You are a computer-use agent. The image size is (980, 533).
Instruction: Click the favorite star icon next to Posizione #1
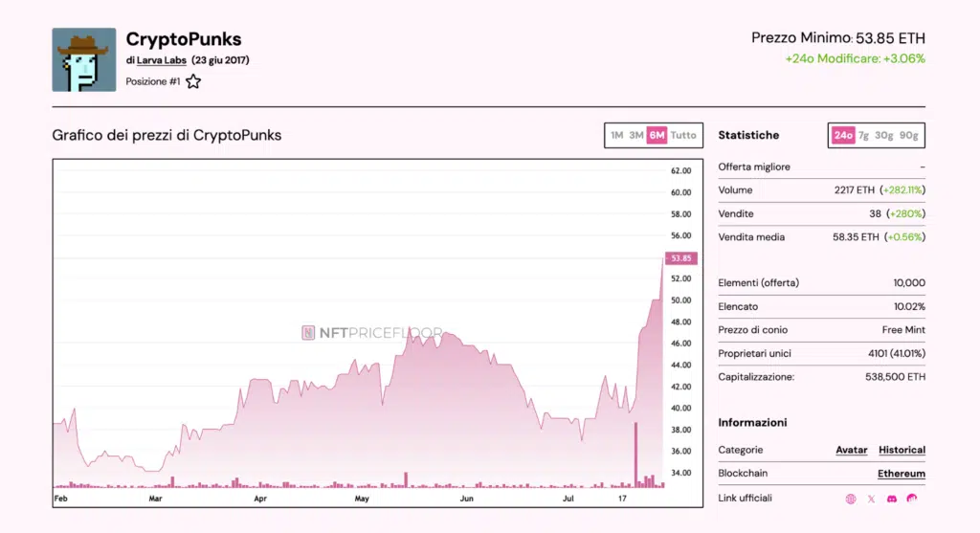[x=193, y=82]
